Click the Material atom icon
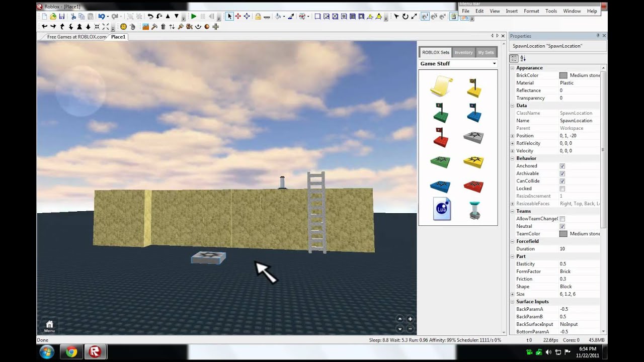 pyautogui.click(x=302, y=17)
